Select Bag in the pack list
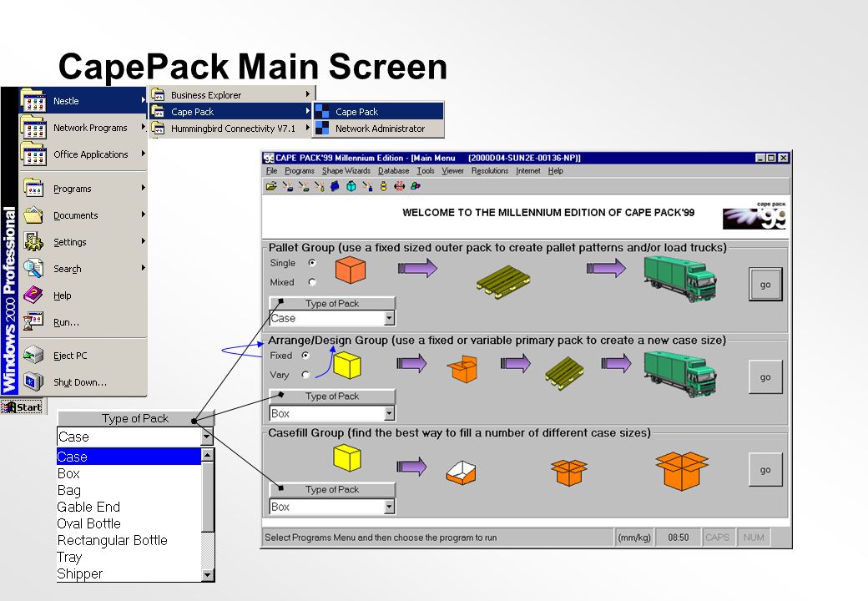 pyautogui.click(x=129, y=490)
